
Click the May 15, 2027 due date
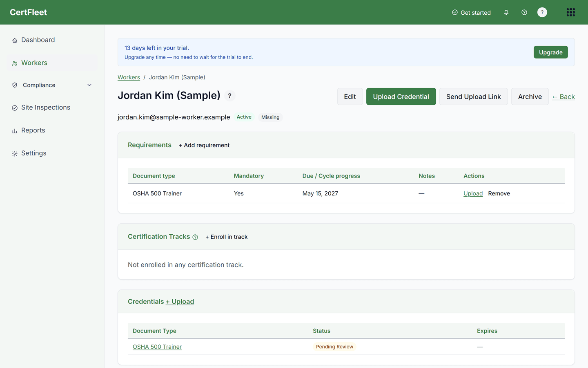[320, 193]
